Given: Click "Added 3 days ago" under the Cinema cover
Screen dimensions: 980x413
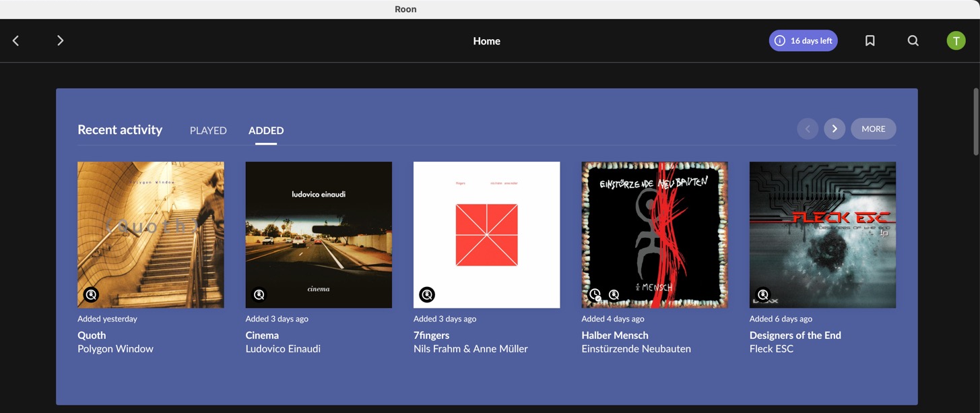Looking at the screenshot, I should click(277, 319).
